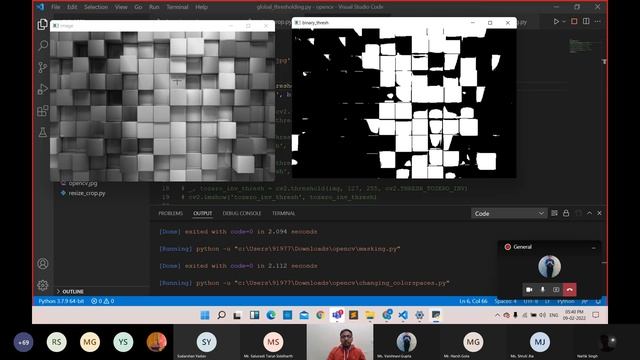Open the +69 more participants bubble
This screenshot has height=360, width=640.
[x=23, y=342]
